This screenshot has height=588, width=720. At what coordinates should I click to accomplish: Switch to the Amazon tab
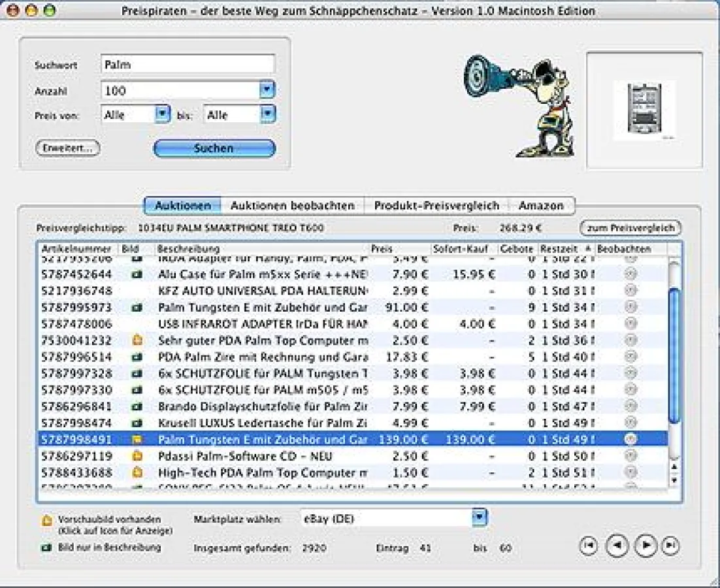[x=542, y=205]
